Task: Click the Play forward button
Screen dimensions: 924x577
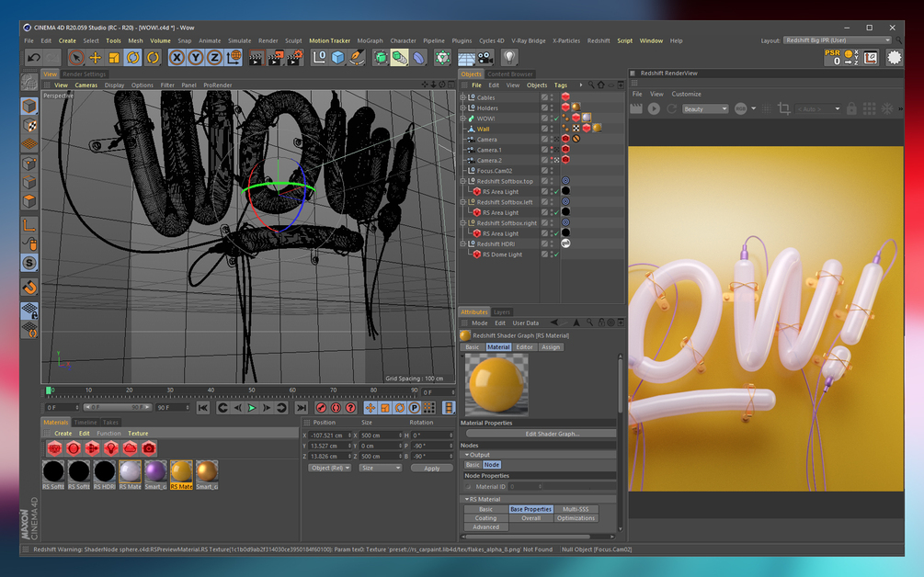Action: 252,407
